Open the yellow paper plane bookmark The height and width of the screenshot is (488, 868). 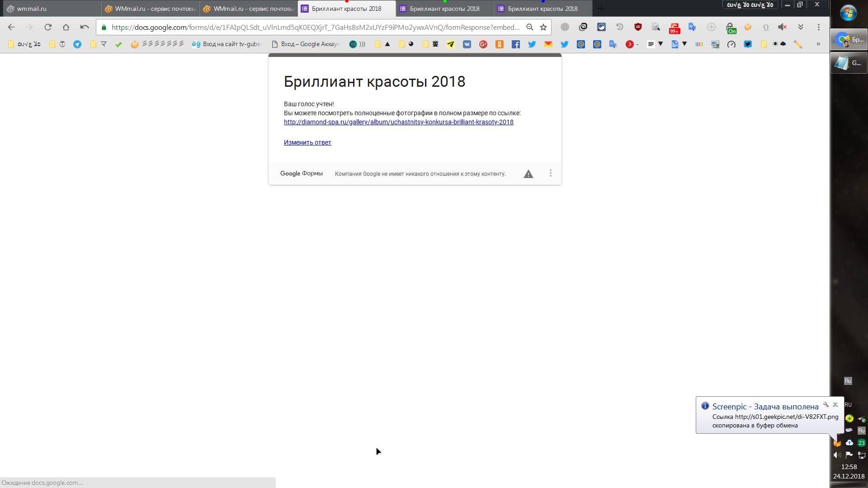(x=451, y=44)
